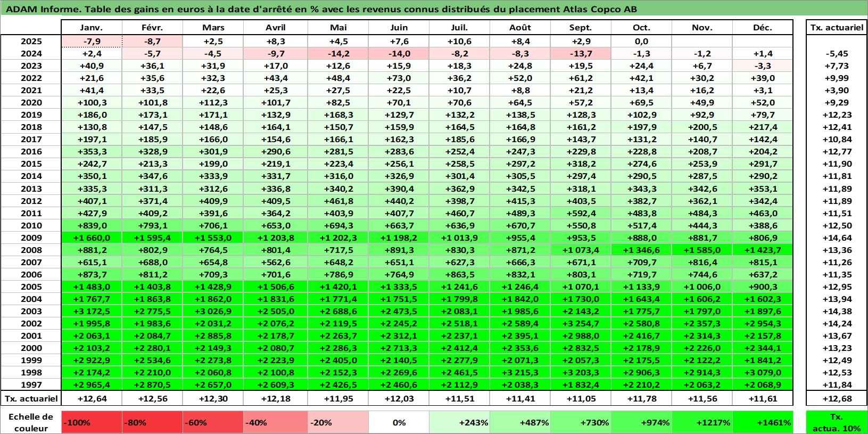Click the 1997 row label
Viewport: 868px width, 434px height.
pos(31,384)
